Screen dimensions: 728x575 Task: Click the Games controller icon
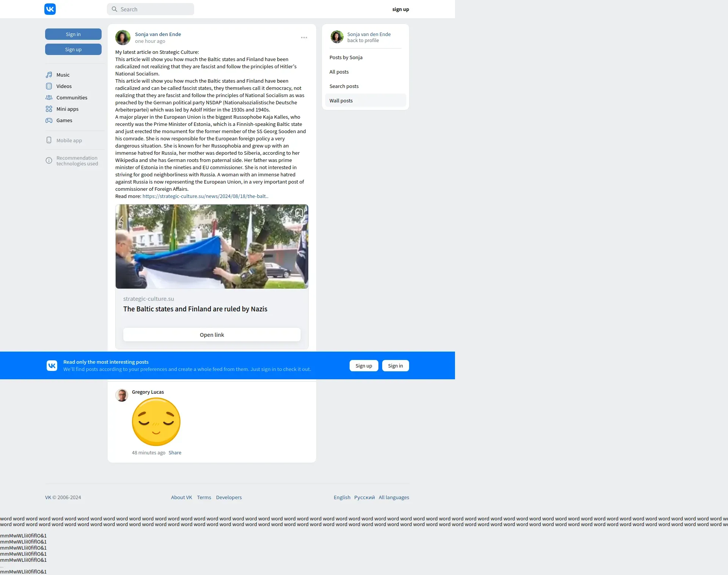pos(49,120)
